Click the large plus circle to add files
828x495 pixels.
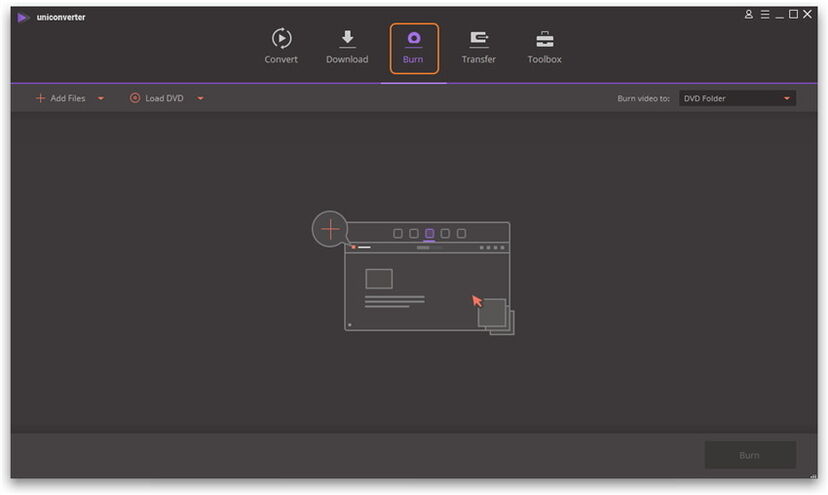(330, 229)
